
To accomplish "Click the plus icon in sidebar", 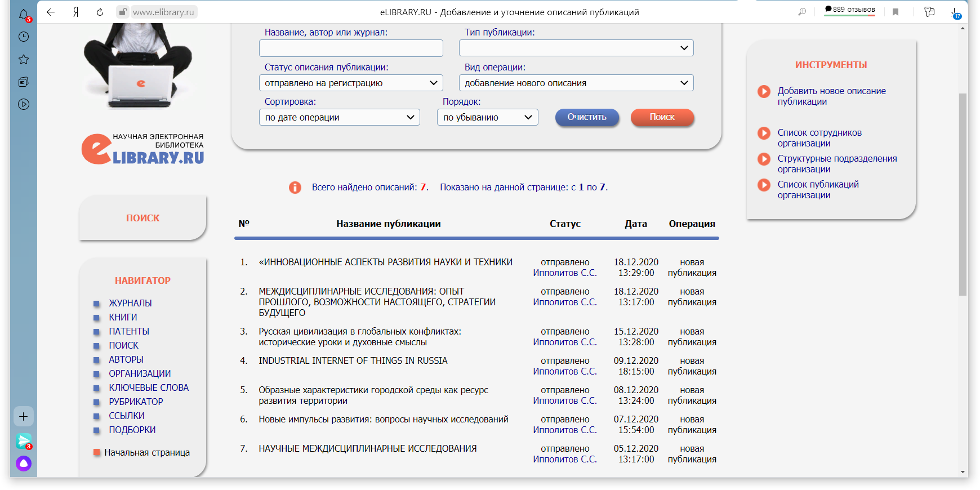I will (24, 417).
